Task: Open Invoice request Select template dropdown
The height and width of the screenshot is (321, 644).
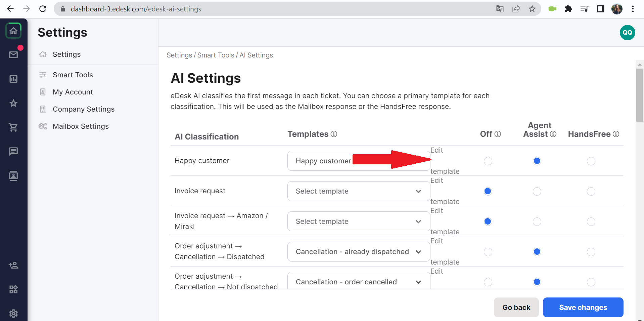Action: pyautogui.click(x=359, y=191)
